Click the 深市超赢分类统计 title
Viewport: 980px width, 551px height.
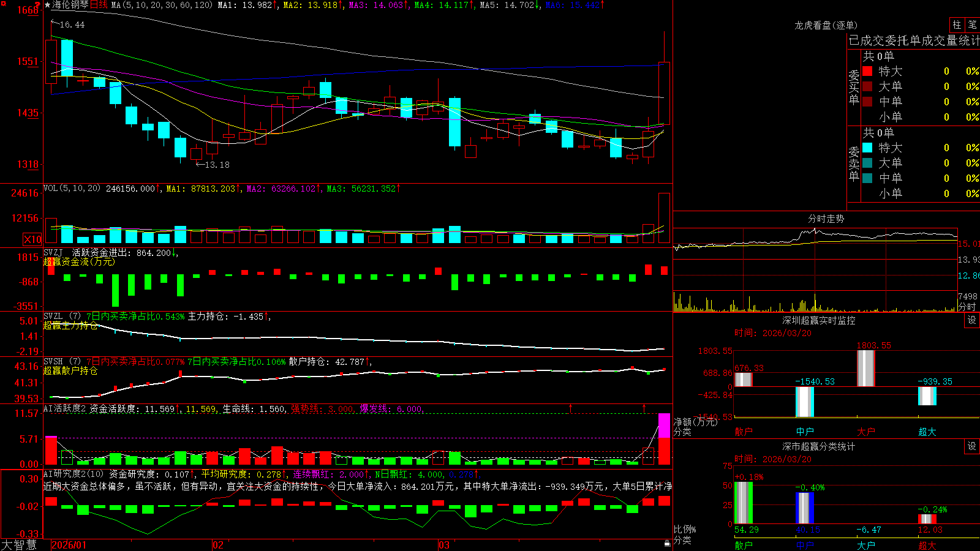point(818,446)
